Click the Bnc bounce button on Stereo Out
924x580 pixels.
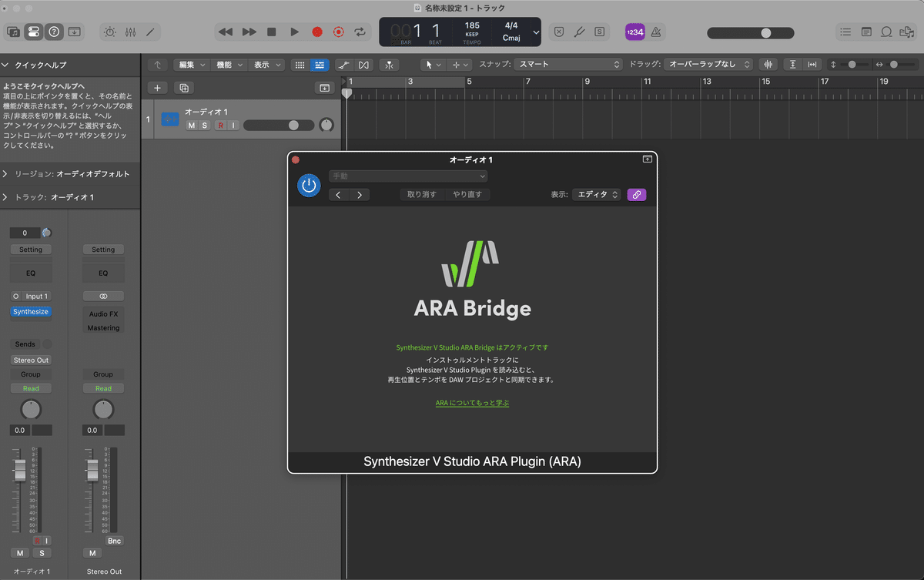[x=114, y=541]
